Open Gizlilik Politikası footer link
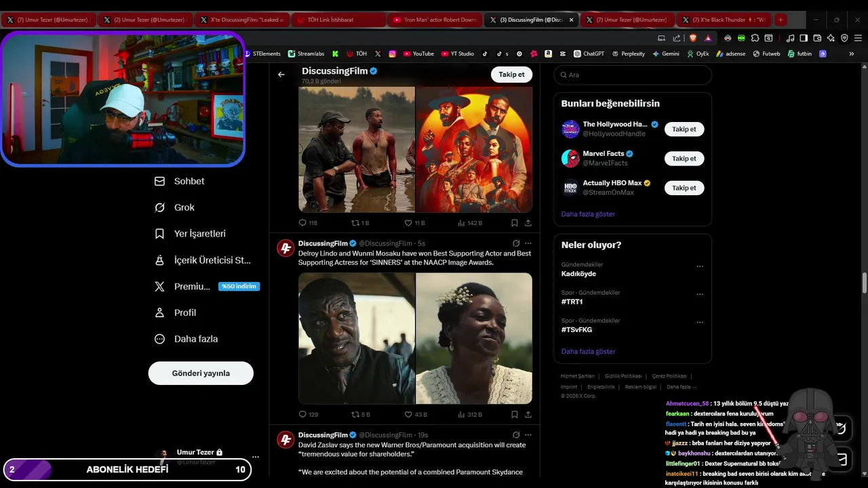The height and width of the screenshot is (488, 868). [623, 376]
